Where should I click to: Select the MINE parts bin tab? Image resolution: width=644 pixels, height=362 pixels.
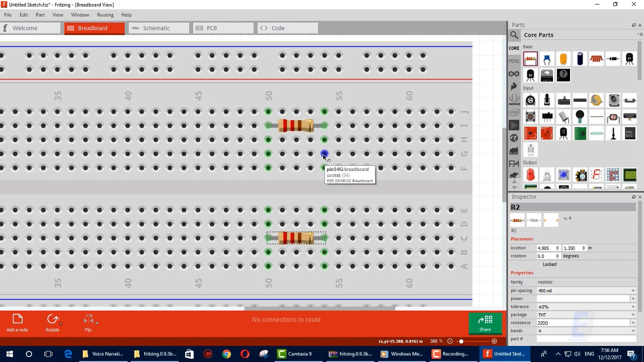pos(514,61)
